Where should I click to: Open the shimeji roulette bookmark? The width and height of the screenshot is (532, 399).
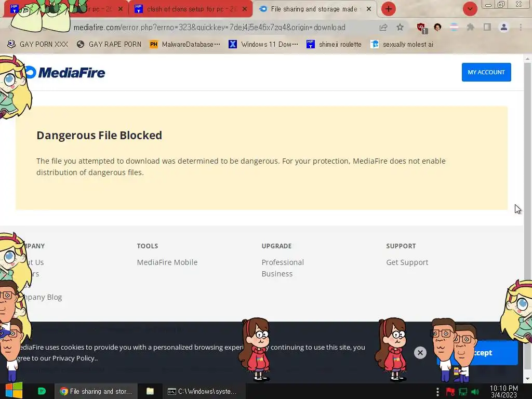tap(334, 44)
